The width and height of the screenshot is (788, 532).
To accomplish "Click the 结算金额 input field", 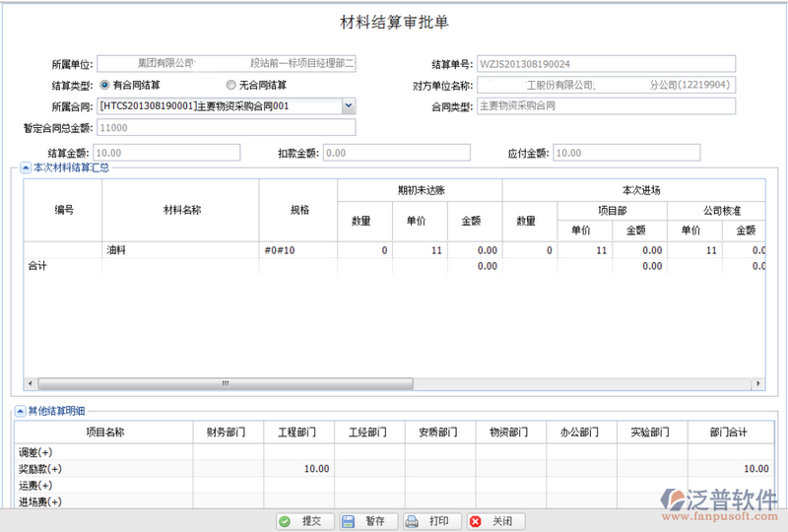I will [x=167, y=153].
